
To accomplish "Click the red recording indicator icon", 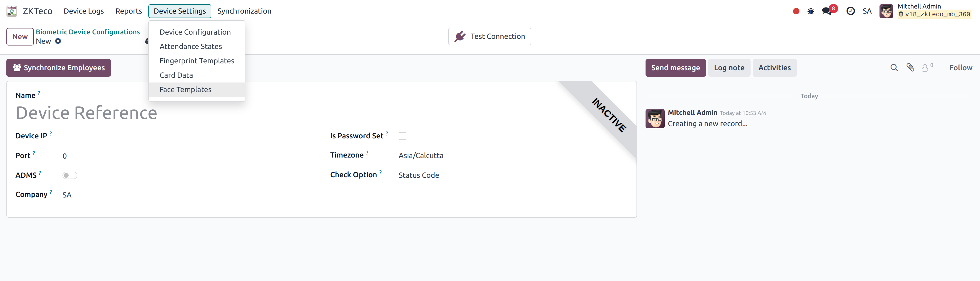I will click(x=796, y=11).
